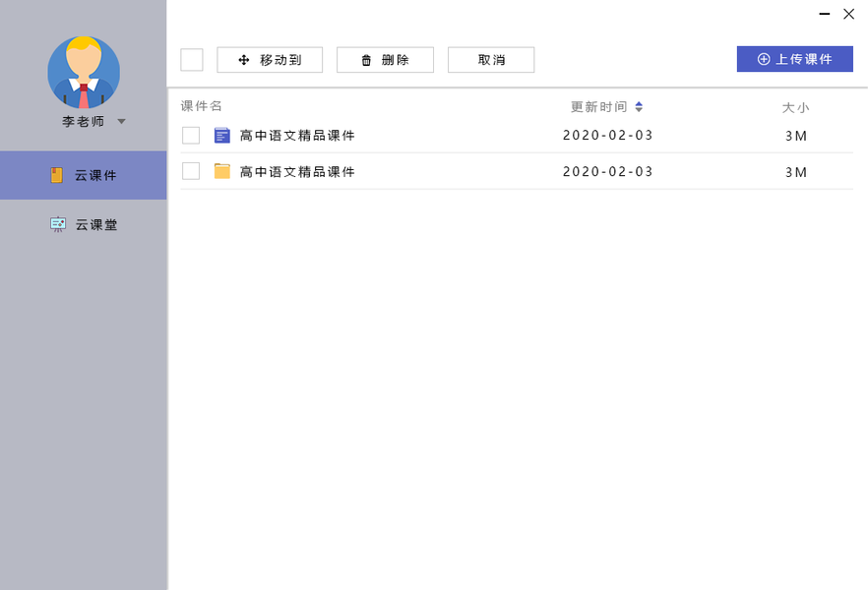Click the blue document file icon

click(x=222, y=135)
